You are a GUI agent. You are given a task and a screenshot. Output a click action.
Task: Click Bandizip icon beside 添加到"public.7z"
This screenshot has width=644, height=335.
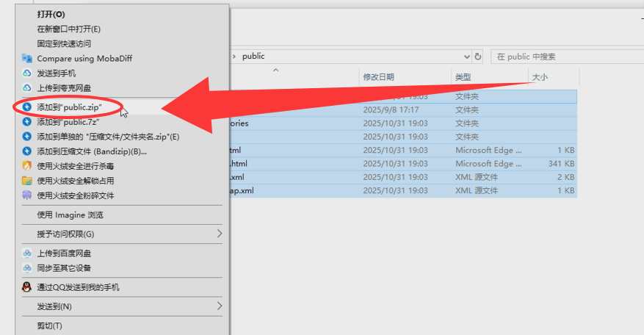[x=27, y=122]
